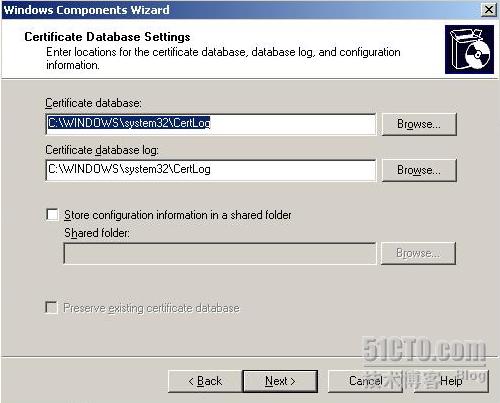Click the Certificate database label
The image size is (500, 403).
coord(93,103)
